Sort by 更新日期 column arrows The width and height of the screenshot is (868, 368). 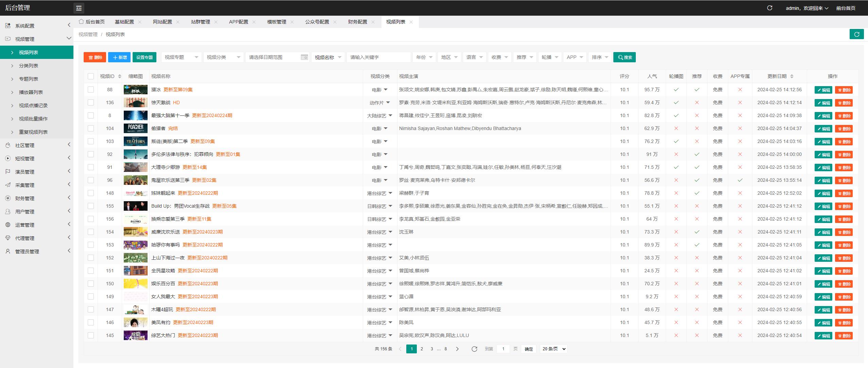[792, 76]
